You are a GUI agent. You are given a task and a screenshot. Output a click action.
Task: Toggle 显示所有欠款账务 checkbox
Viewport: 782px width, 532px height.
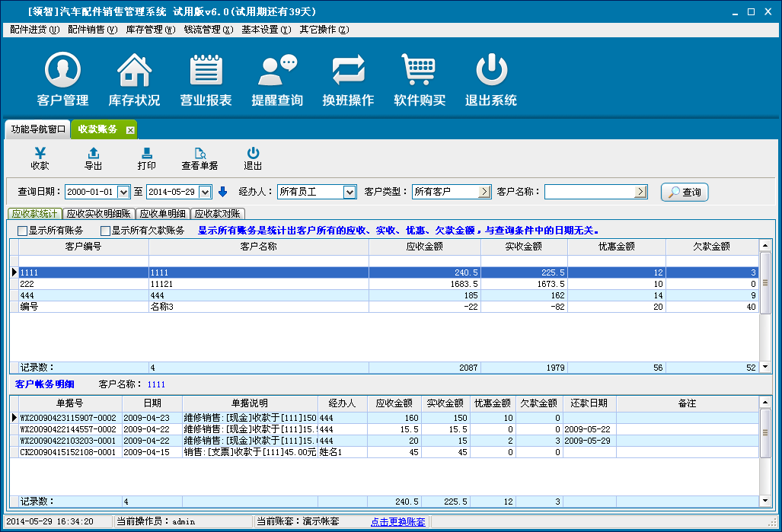(106, 231)
